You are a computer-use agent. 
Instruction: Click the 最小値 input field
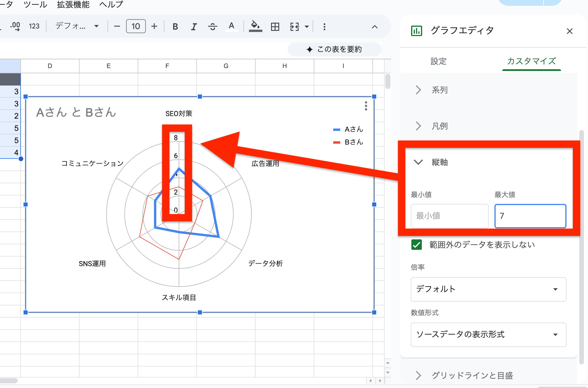tap(449, 216)
